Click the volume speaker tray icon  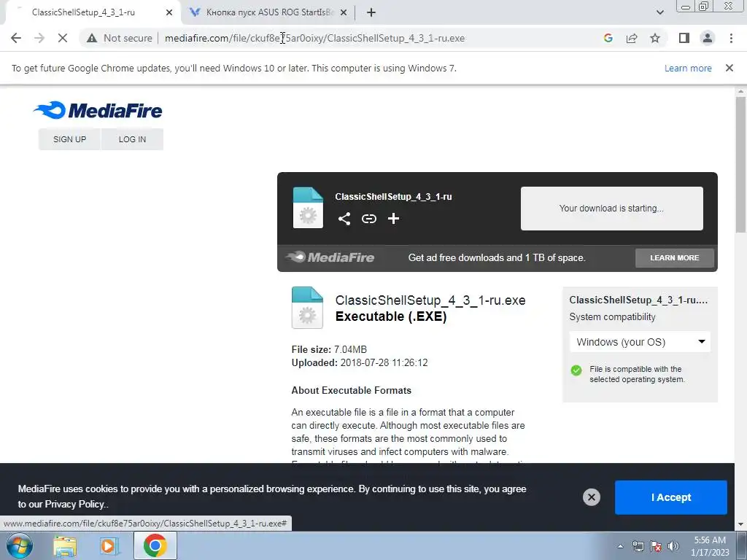click(673, 546)
